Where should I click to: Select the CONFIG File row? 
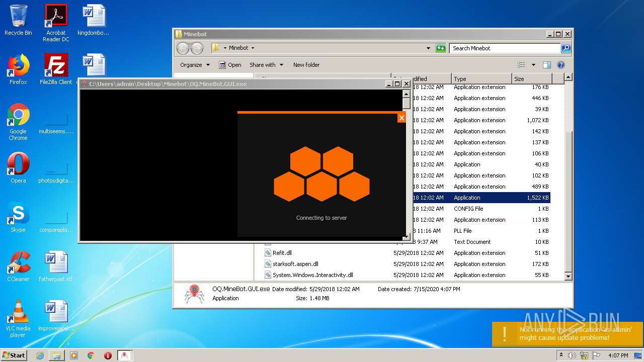pyautogui.click(x=481, y=209)
